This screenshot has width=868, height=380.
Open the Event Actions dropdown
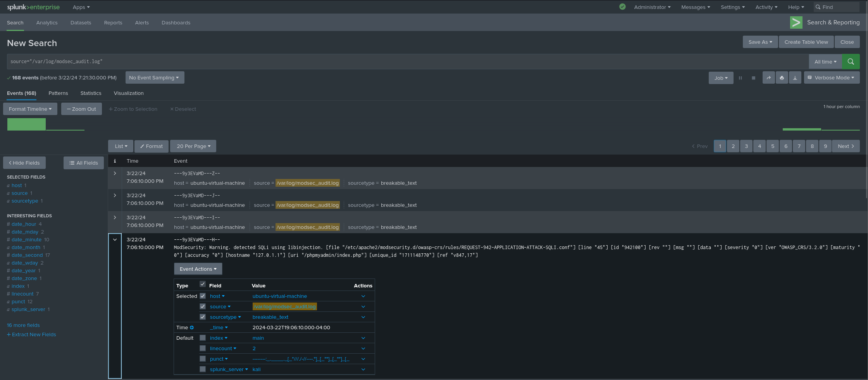pyautogui.click(x=198, y=269)
